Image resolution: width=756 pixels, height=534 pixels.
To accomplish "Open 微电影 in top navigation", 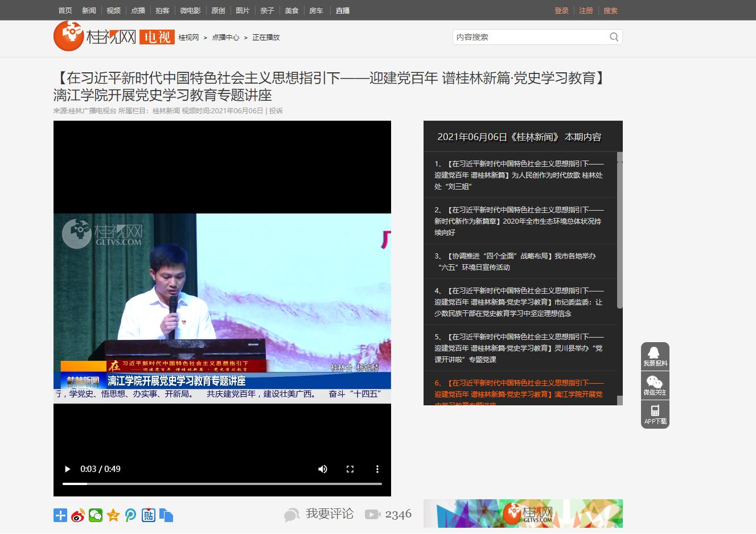I will (191, 10).
